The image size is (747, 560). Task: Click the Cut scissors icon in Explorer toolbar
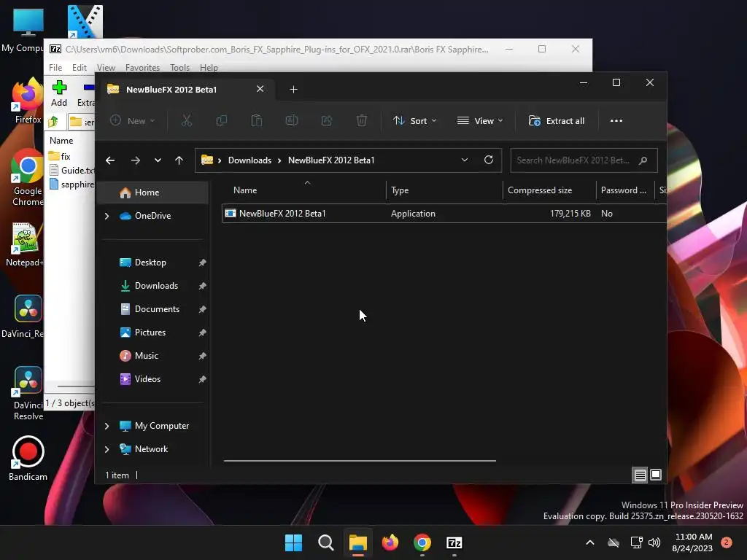coord(186,121)
